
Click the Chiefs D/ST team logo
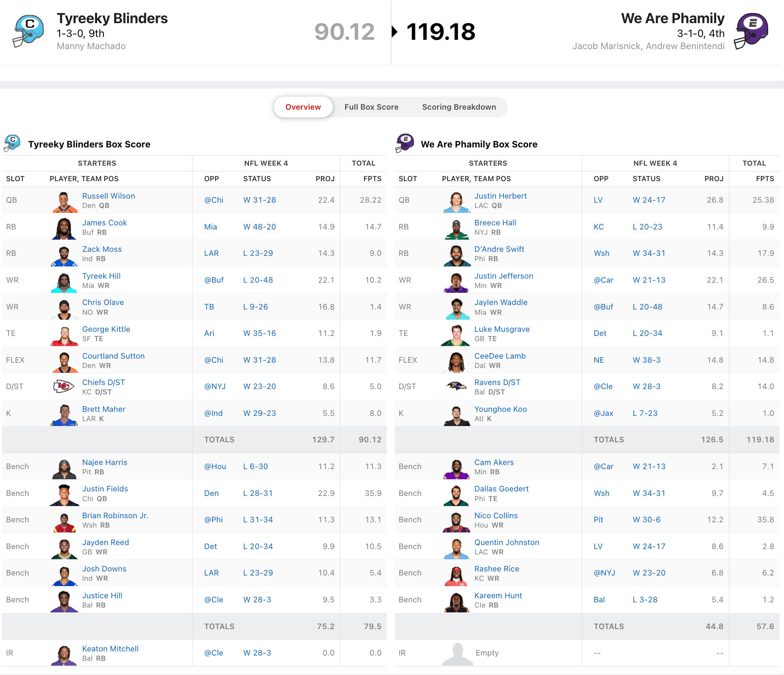pos(64,386)
